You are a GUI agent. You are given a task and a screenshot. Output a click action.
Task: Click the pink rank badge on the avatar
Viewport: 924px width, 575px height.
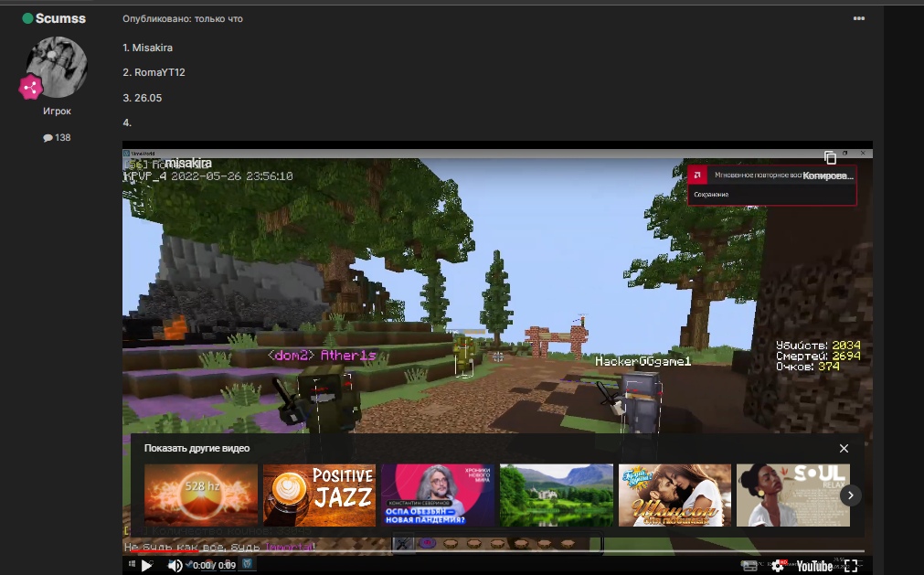coord(31,88)
